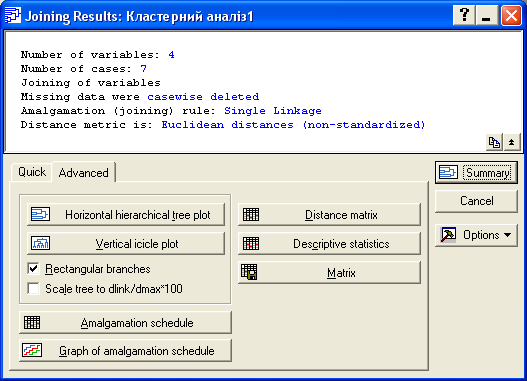This screenshot has height=381, width=527.
Task: Click the question mark help button
Action: coord(464,15)
